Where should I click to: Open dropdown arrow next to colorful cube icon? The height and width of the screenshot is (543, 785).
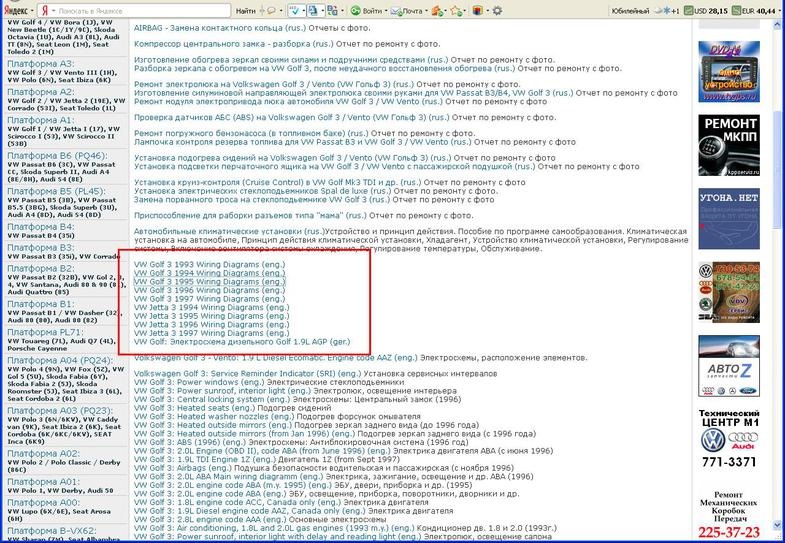pyautogui.click(x=487, y=11)
